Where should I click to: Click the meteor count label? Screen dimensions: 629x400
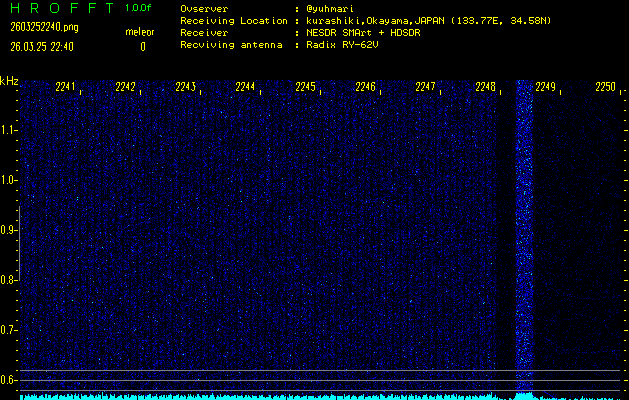pyautogui.click(x=140, y=32)
